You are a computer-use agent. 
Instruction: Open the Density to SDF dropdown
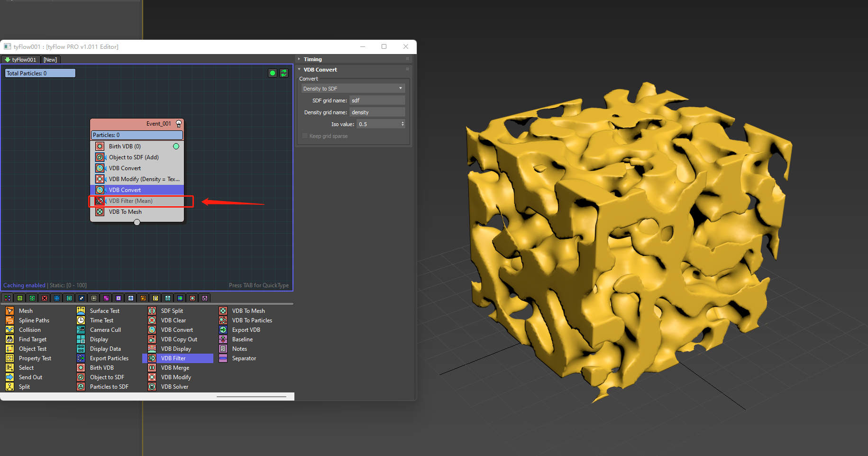click(x=353, y=89)
